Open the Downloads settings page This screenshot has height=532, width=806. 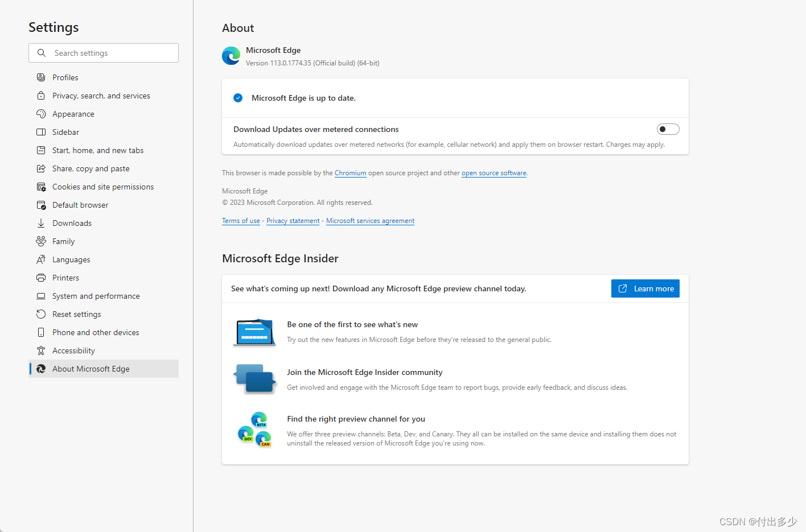coord(104,223)
